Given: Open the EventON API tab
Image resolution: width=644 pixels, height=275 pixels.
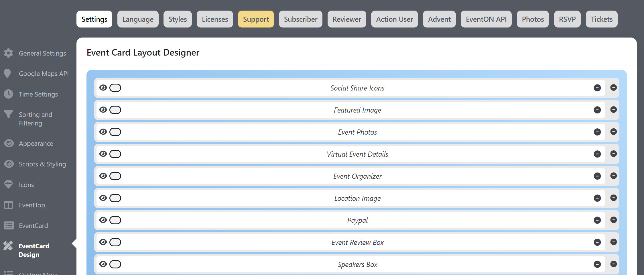Looking at the screenshot, I should click(486, 19).
